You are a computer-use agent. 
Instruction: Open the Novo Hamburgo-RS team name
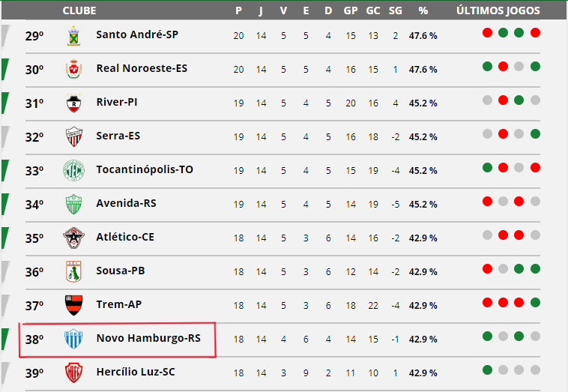click(148, 338)
